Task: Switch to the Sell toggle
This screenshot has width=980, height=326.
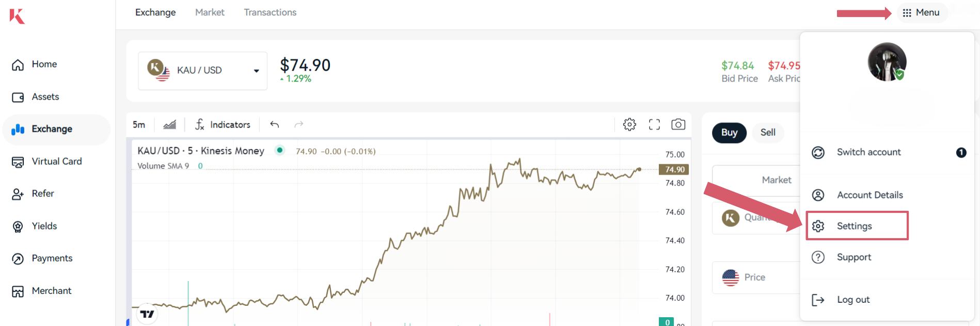Action: coord(768,133)
